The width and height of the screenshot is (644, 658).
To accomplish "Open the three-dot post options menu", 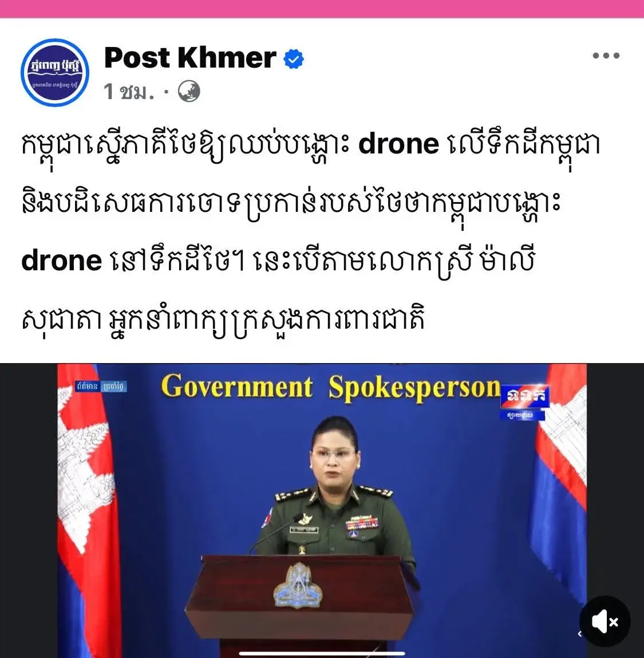I will click(606, 56).
